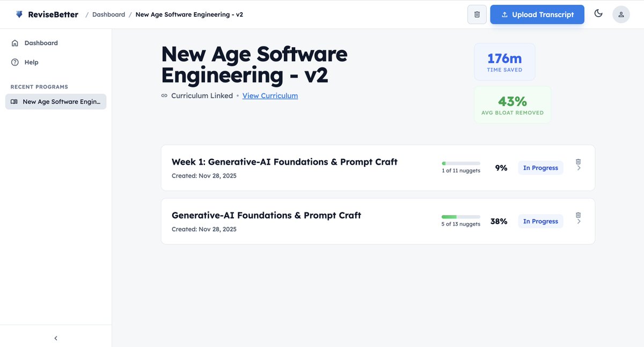This screenshot has width=644, height=347.
Task: Click the breadcrumb New Age Software Engineering - v2
Action: point(189,14)
